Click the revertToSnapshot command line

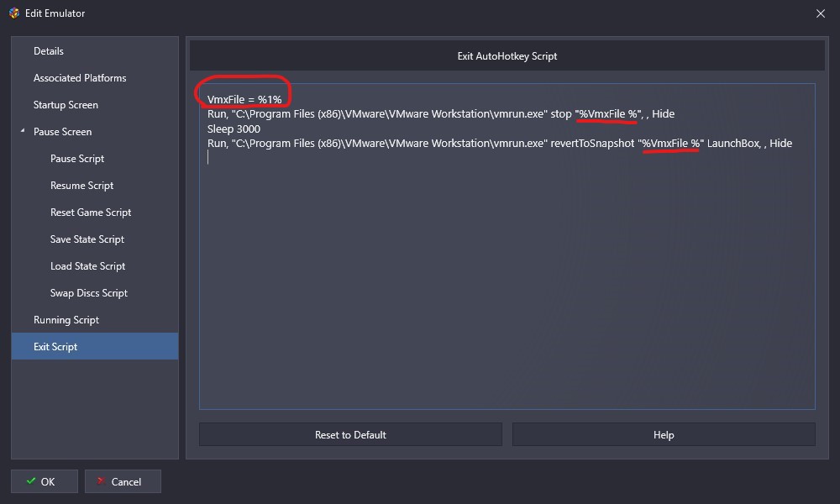click(500, 144)
